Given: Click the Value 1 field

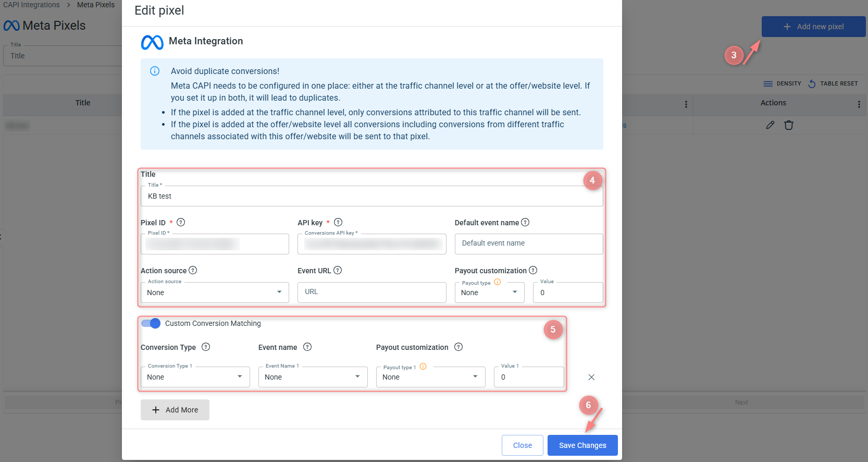Looking at the screenshot, I should [529, 377].
